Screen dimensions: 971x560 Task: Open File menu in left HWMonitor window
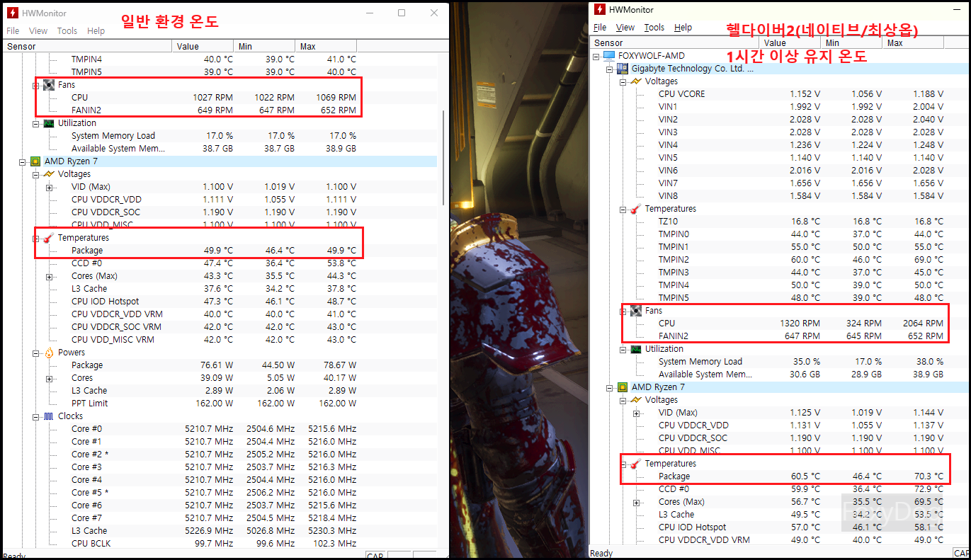click(13, 31)
